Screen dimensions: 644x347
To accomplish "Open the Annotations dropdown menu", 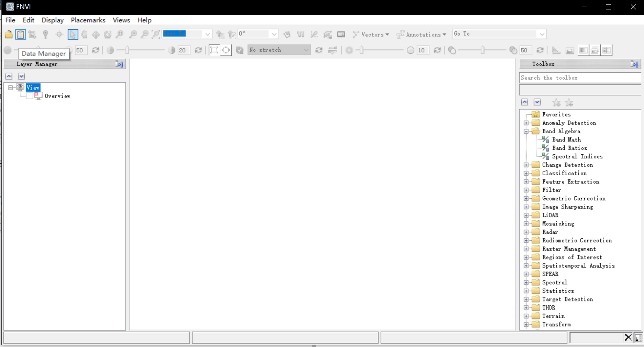I will point(421,34).
